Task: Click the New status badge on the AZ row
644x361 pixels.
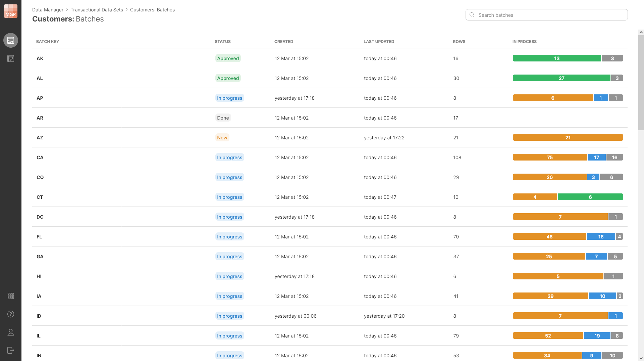Action: 222,137
